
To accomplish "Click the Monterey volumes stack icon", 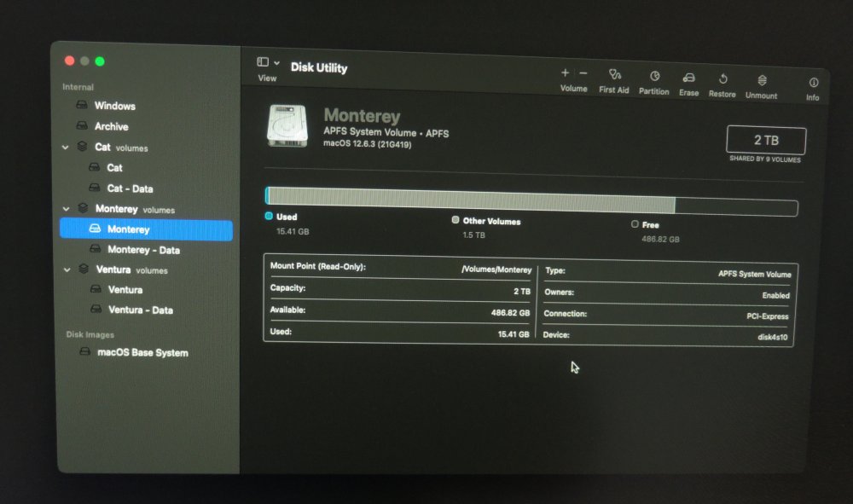I will tap(83, 208).
